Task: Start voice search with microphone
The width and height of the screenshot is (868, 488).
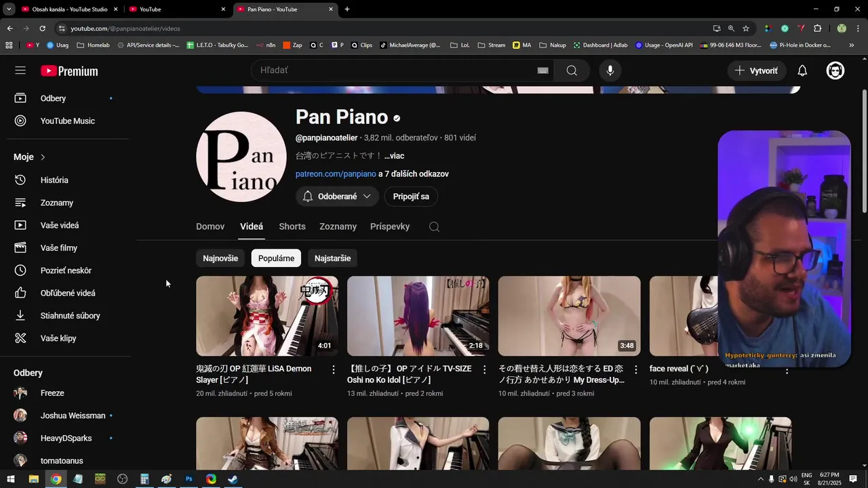Action: (x=610, y=70)
